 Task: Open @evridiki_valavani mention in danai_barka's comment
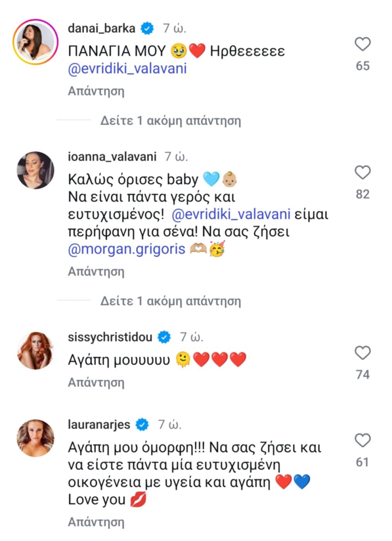click(x=127, y=69)
